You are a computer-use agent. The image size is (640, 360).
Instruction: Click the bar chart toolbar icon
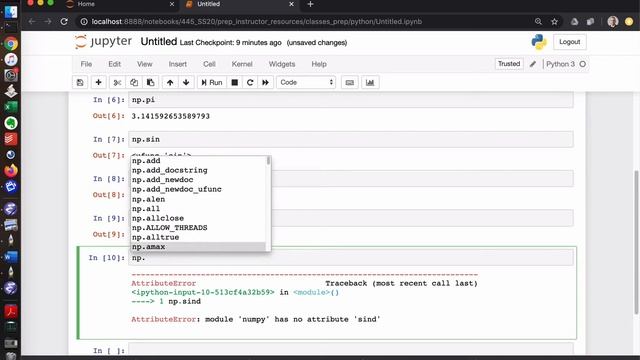(x=370, y=82)
